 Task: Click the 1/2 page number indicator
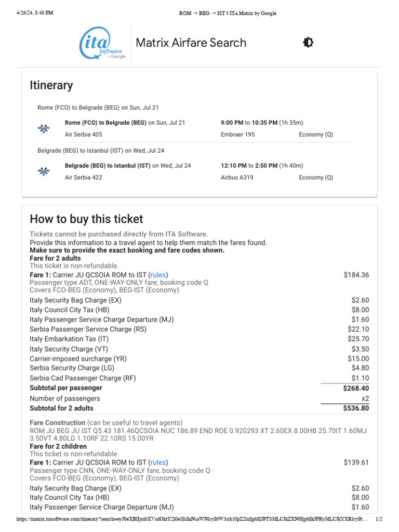coord(379,520)
